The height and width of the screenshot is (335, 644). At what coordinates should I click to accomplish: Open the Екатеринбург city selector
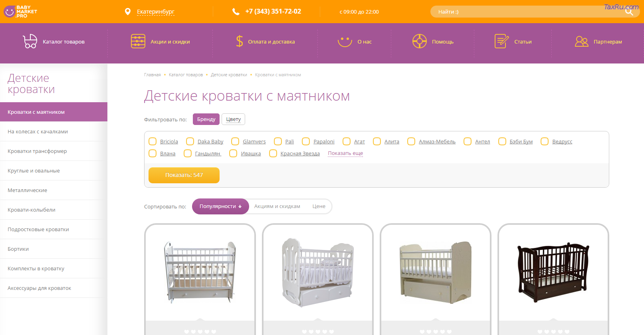(155, 12)
